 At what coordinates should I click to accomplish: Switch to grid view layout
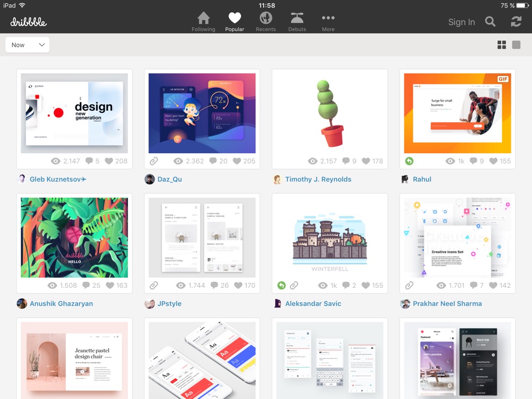pyautogui.click(x=502, y=45)
